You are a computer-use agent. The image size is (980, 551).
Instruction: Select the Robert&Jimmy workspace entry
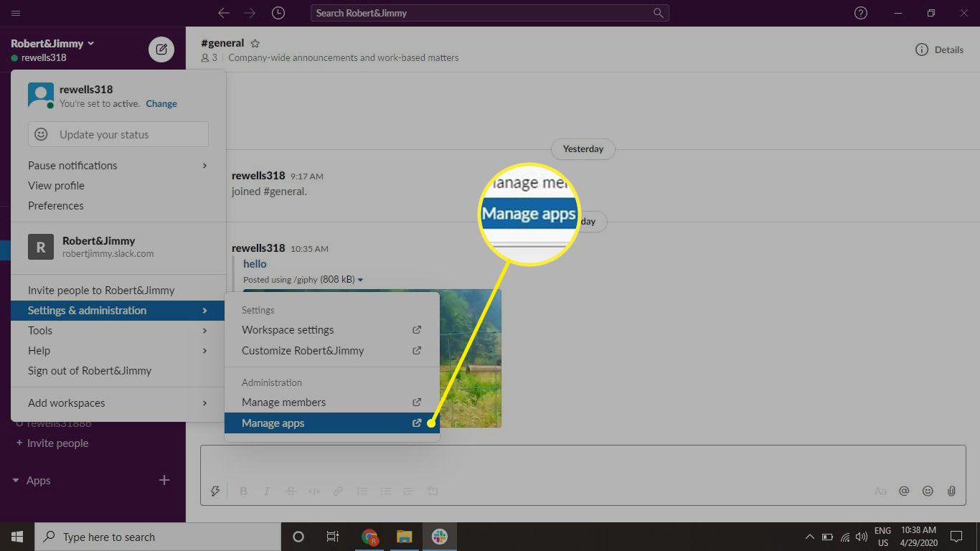pyautogui.click(x=118, y=248)
